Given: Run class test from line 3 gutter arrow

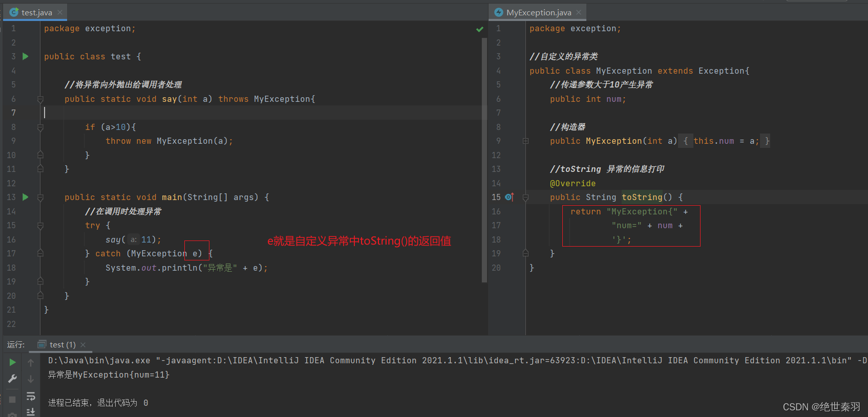Looking at the screenshot, I should pyautogui.click(x=25, y=56).
